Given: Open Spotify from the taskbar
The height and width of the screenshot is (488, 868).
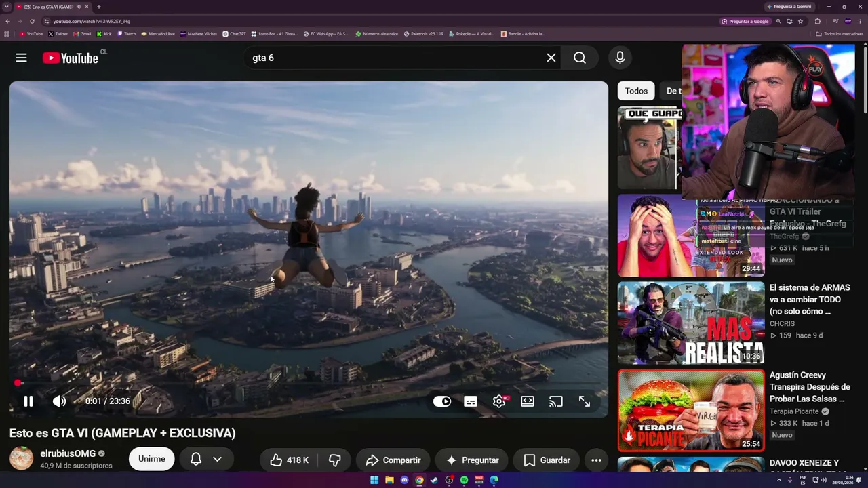Looking at the screenshot, I should (x=464, y=480).
